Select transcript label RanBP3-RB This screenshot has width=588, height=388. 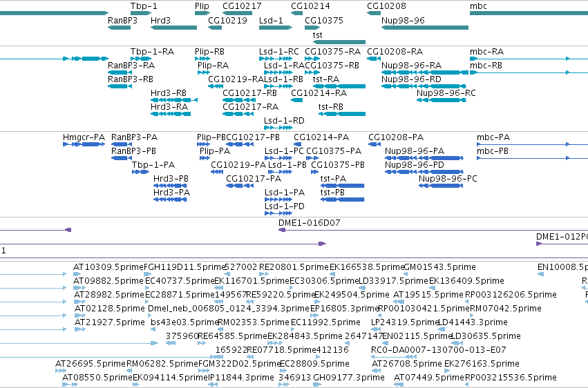tap(131, 79)
